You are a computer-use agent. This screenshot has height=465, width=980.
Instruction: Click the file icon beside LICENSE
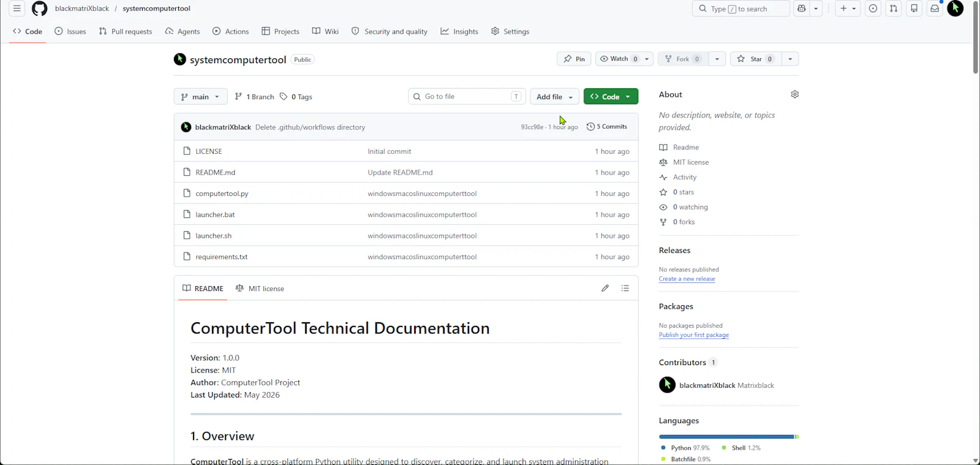point(187,151)
